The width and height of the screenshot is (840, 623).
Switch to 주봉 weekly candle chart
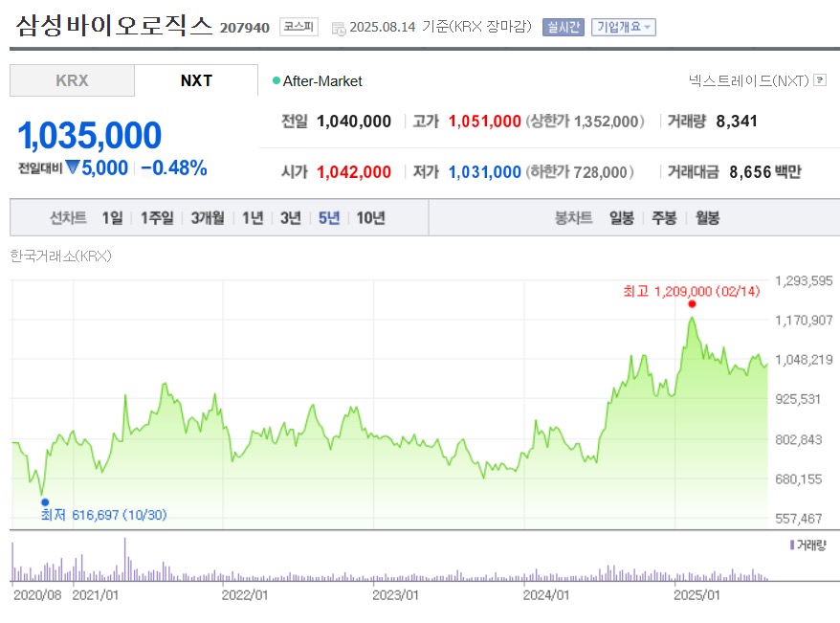coord(664,218)
